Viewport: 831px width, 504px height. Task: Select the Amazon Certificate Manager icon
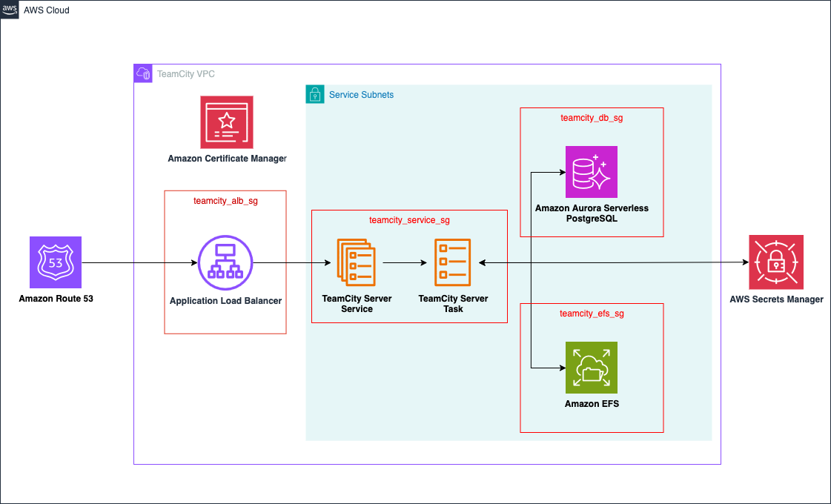226,122
